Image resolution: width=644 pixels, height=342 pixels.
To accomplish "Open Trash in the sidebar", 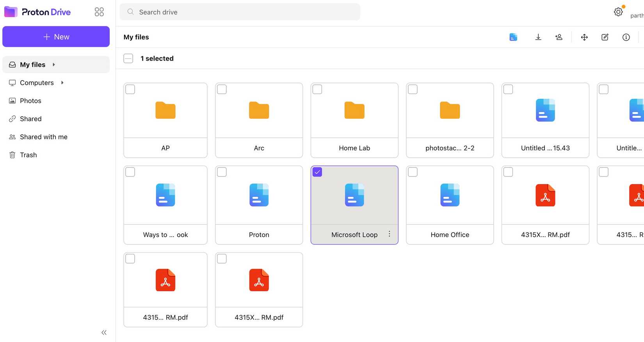I will pos(28,155).
